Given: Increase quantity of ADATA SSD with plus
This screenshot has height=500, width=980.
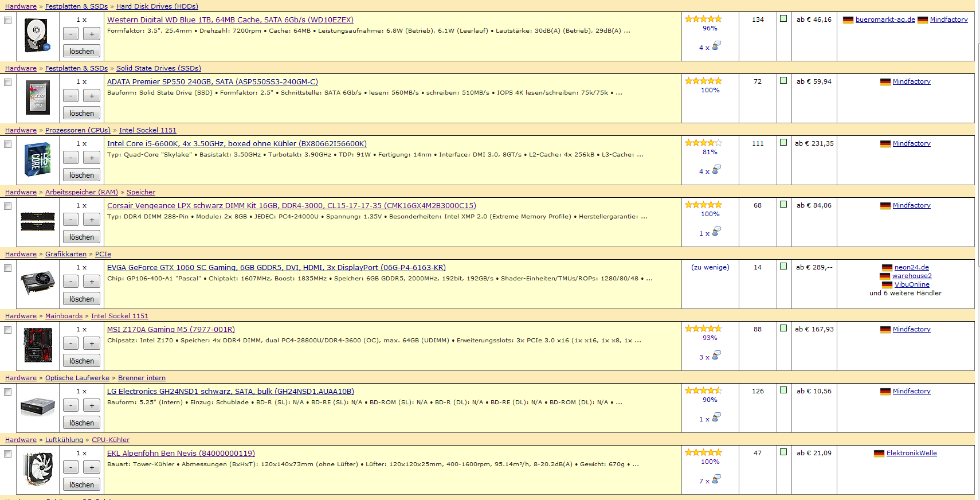Looking at the screenshot, I should (x=92, y=96).
